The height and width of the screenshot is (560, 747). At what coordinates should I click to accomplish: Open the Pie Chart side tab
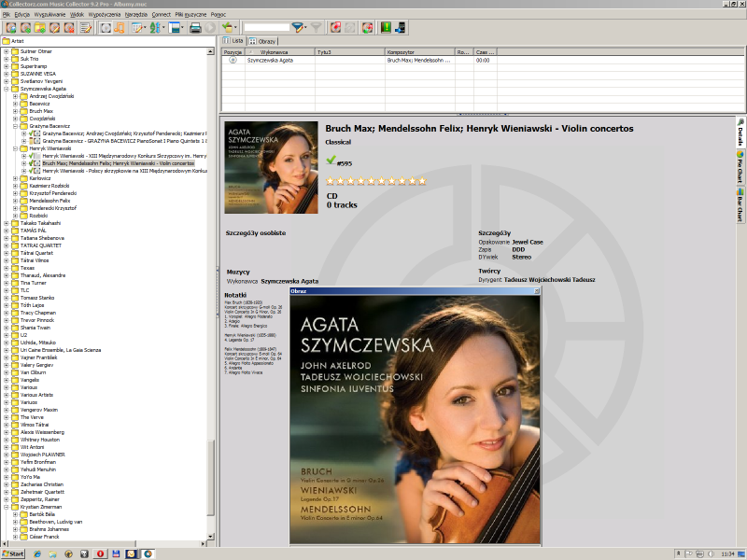[740, 167]
